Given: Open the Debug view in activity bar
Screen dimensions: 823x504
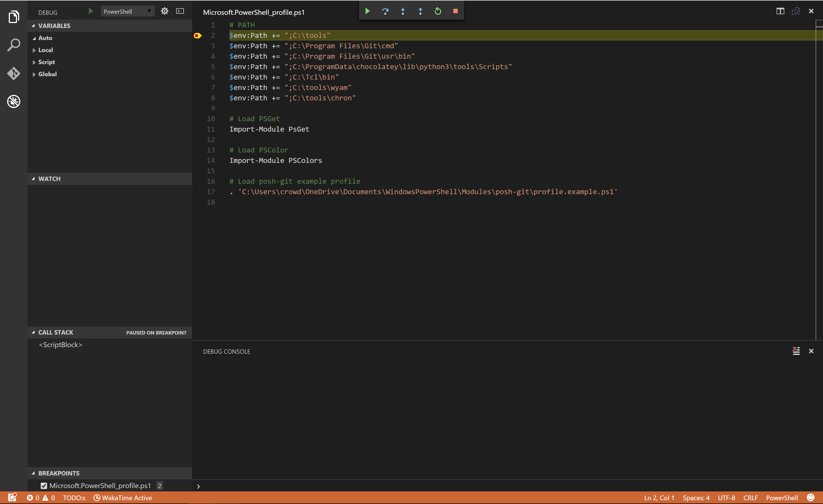Looking at the screenshot, I should [x=14, y=101].
